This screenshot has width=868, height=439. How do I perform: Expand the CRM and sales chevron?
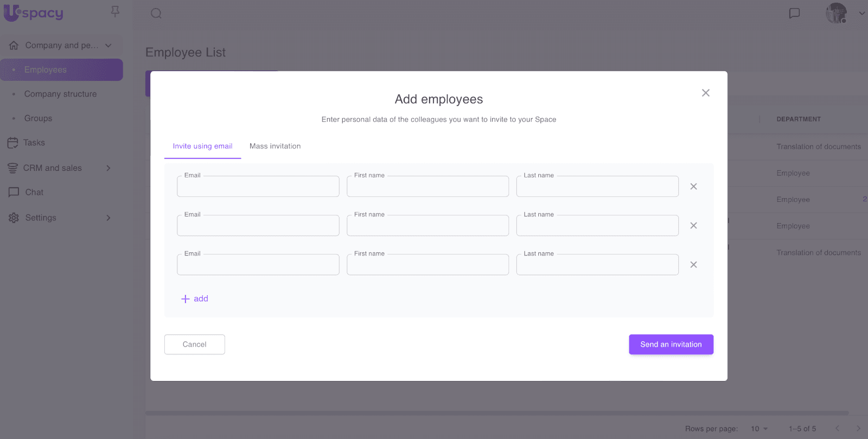click(x=108, y=168)
